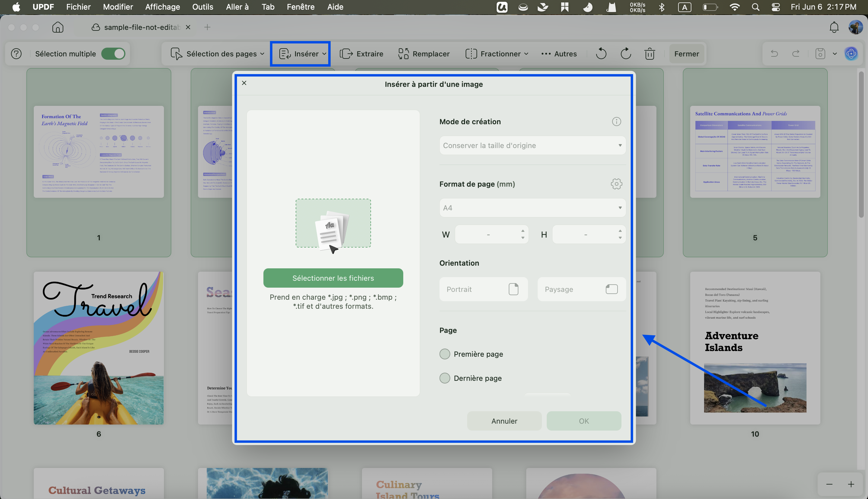Viewport: 868px width, 499px height.
Task: Open the user profile avatar
Action: 855,27
